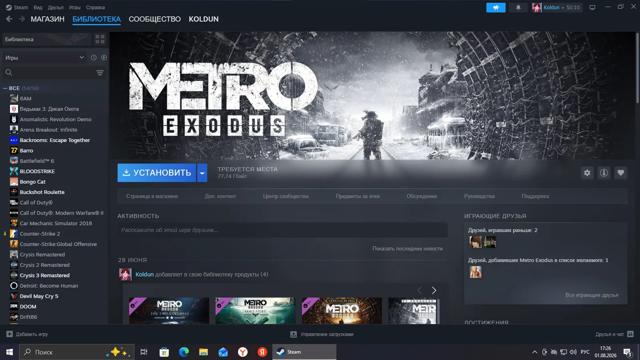640x360 pixels.
Task: Open the first previously-played friend avatar
Action: coord(475,242)
